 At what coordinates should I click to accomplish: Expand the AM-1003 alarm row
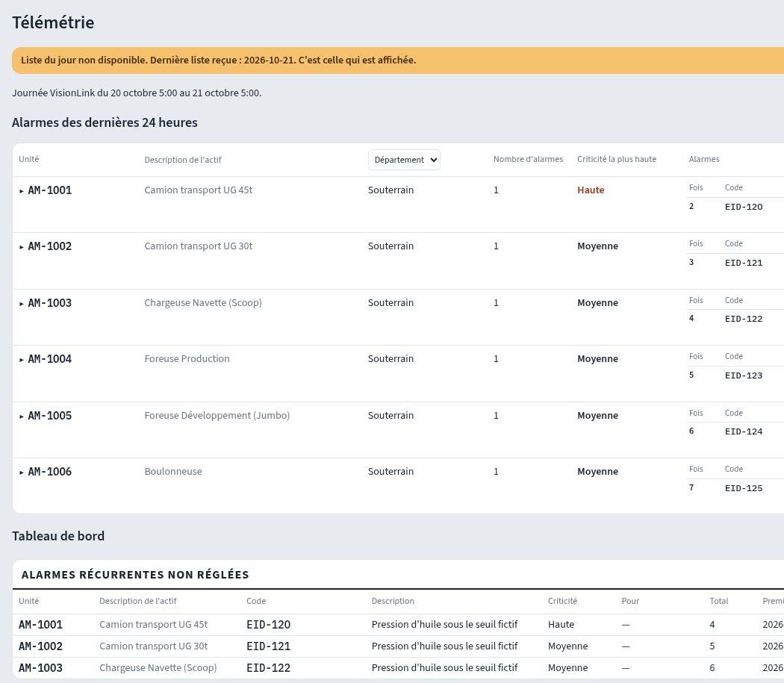pyautogui.click(x=22, y=304)
